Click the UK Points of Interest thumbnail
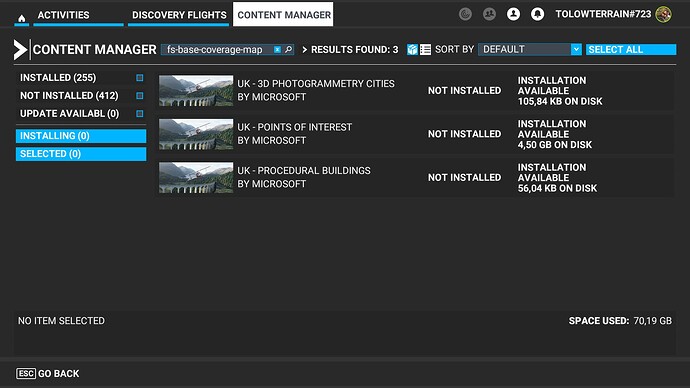 tap(196, 134)
